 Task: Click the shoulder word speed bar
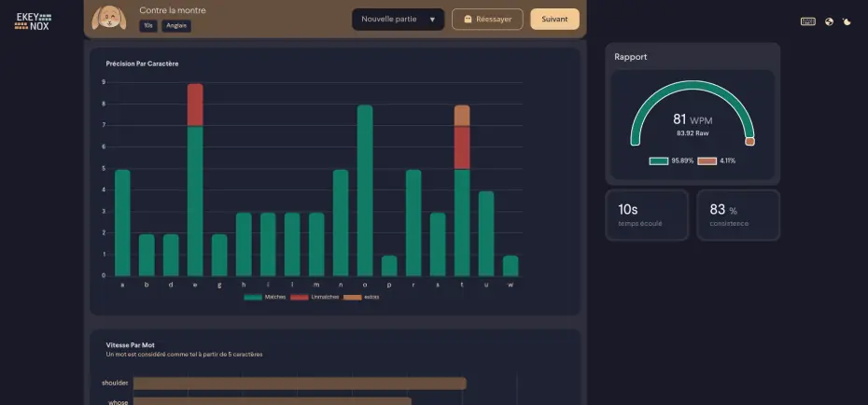tap(299, 383)
